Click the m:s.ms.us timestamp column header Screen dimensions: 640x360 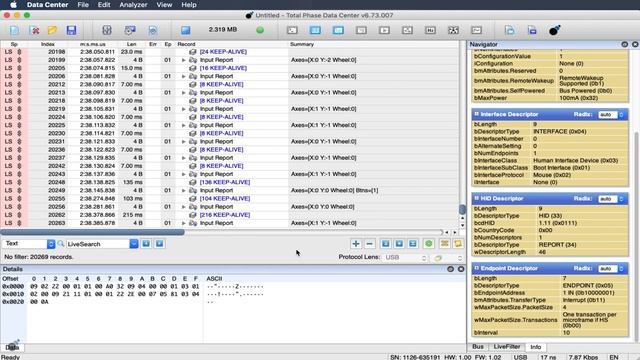point(93,44)
